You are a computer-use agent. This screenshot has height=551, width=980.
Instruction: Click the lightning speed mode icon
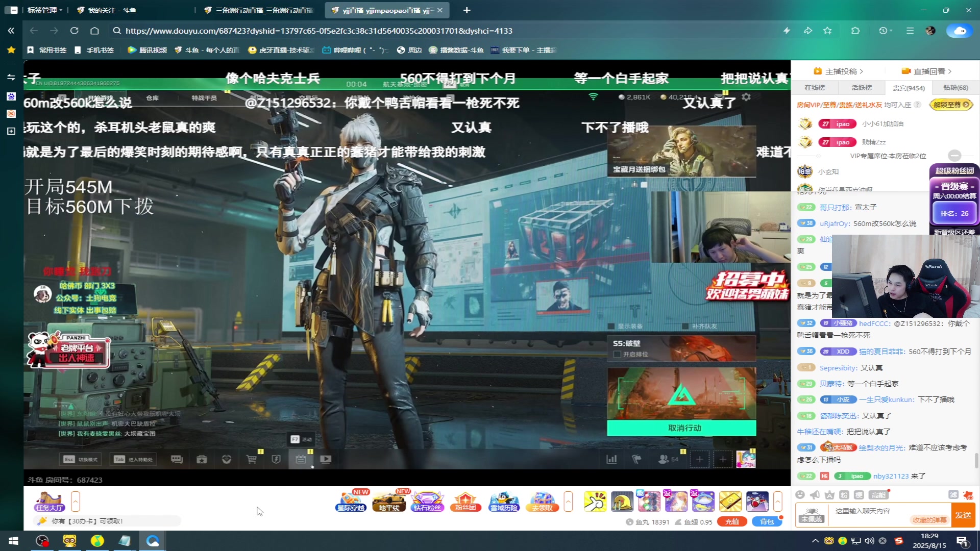pyautogui.click(x=787, y=31)
